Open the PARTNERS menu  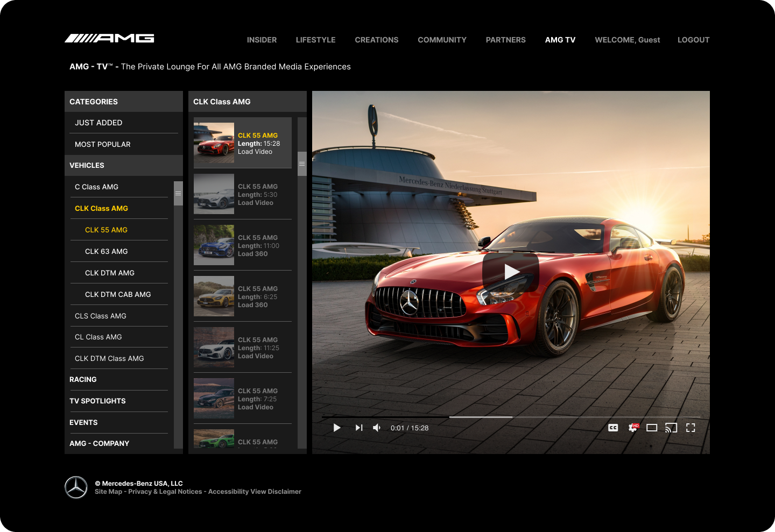pos(505,40)
